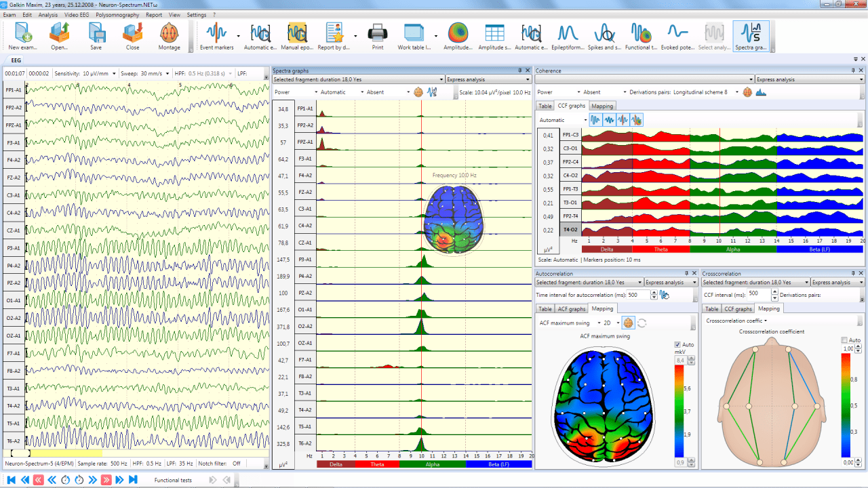Click the head mapping icon in Coherence panel
Image resolution: width=868 pixels, height=488 pixels.
coord(747,92)
